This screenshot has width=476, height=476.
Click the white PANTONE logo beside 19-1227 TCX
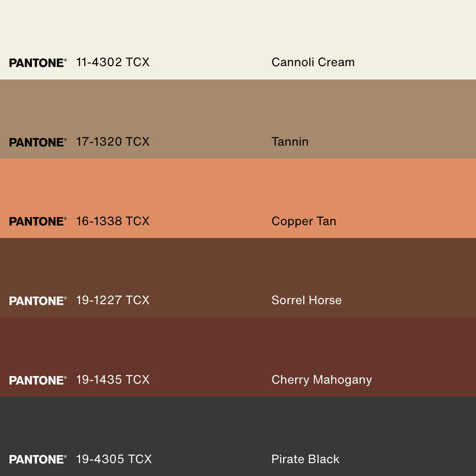click(37, 301)
